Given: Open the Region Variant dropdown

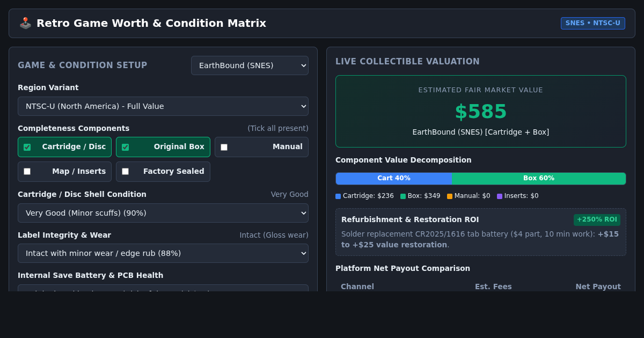Looking at the screenshot, I should 163,106.
